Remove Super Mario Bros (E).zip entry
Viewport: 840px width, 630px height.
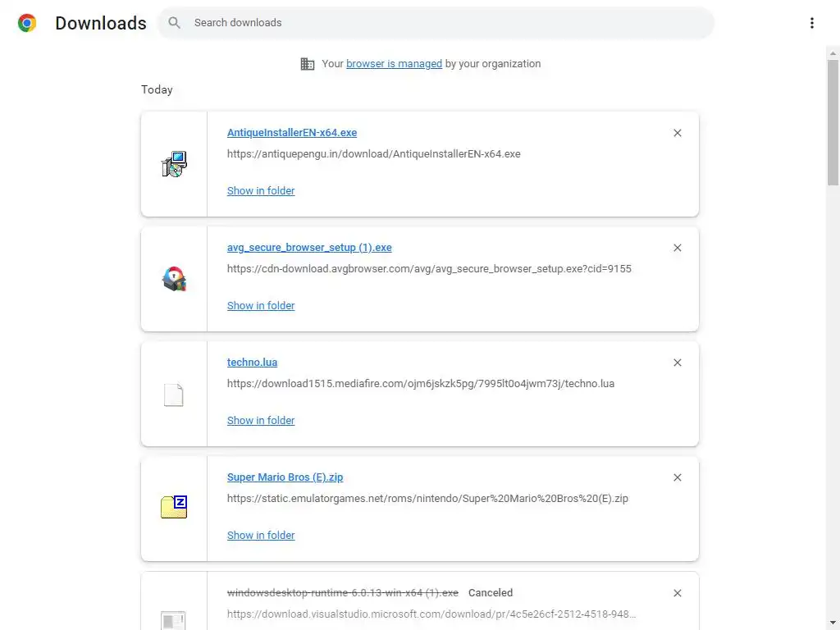(x=678, y=477)
